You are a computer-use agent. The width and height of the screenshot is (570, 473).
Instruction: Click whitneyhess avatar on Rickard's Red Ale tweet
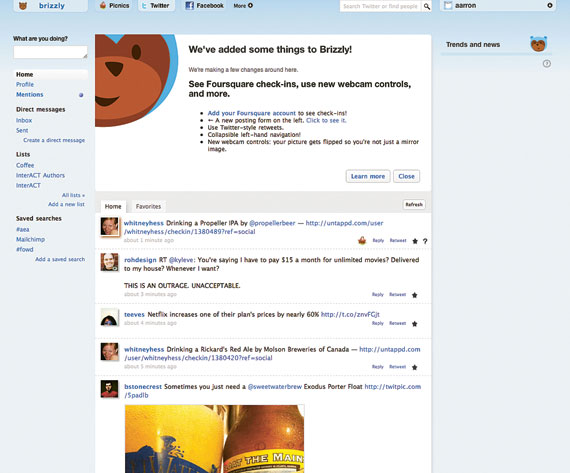109,352
